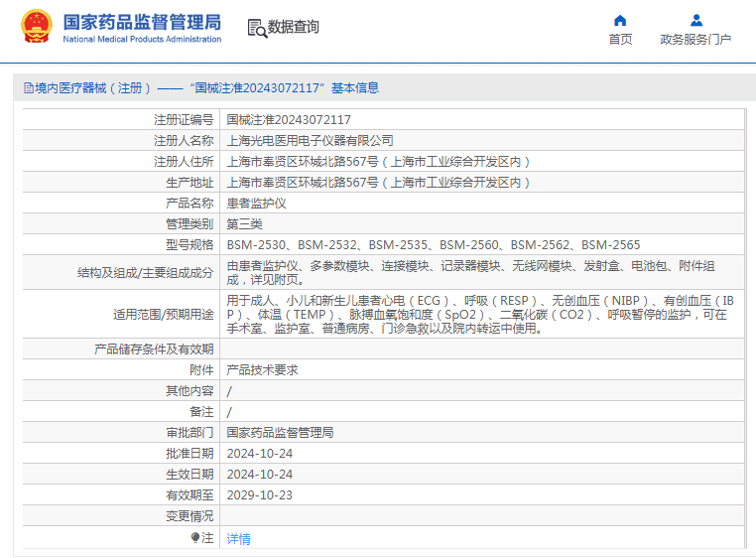Image resolution: width=756 pixels, height=558 pixels.
Task: Click the 其他内容 label
Action: click(189, 390)
